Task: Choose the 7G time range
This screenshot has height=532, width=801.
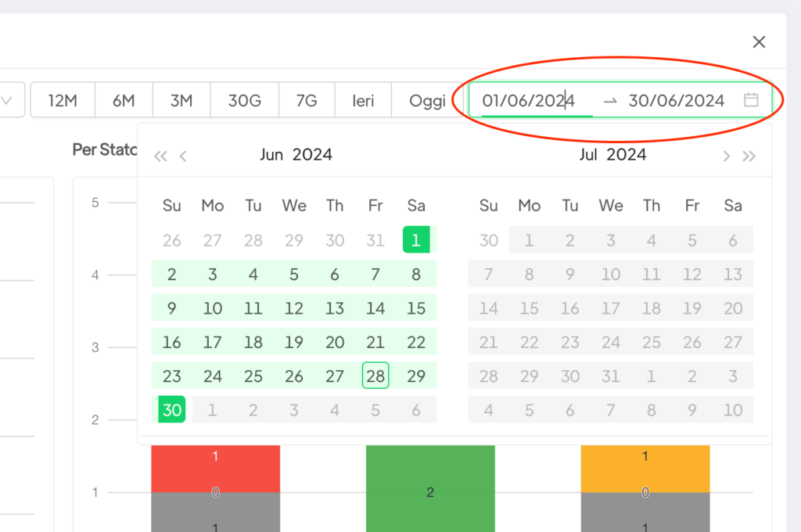Action: tap(307, 100)
